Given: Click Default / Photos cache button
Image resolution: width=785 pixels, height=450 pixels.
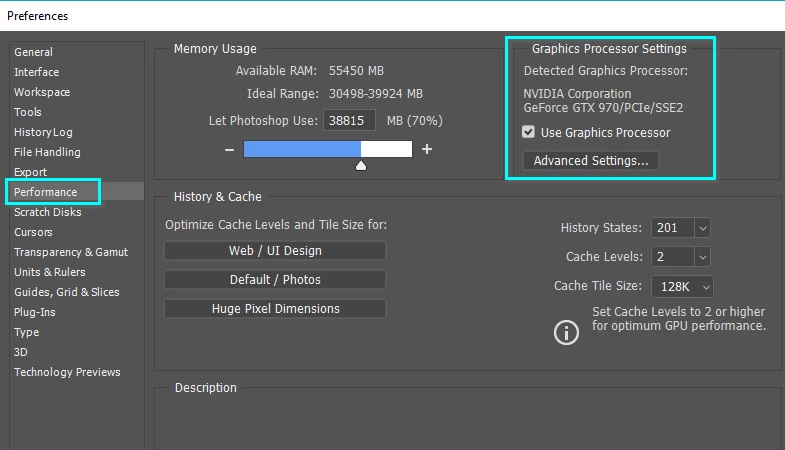Looking at the screenshot, I should 275,280.
